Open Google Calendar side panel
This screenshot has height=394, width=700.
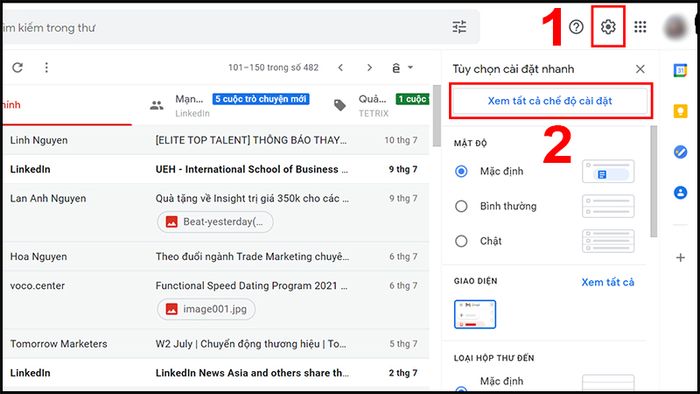pos(680,70)
